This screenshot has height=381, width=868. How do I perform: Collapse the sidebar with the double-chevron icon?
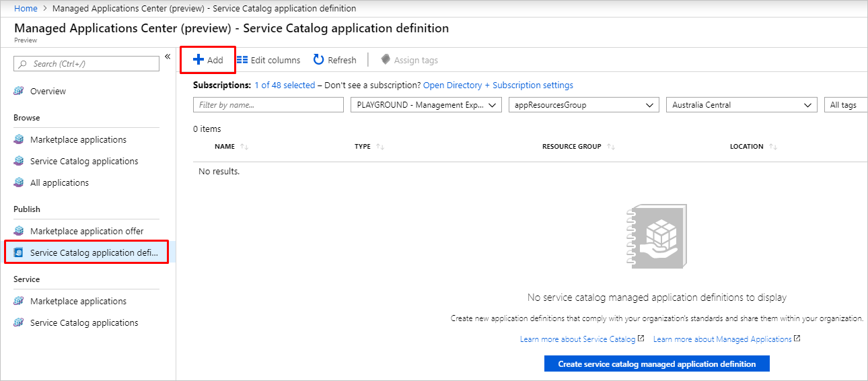[x=168, y=57]
